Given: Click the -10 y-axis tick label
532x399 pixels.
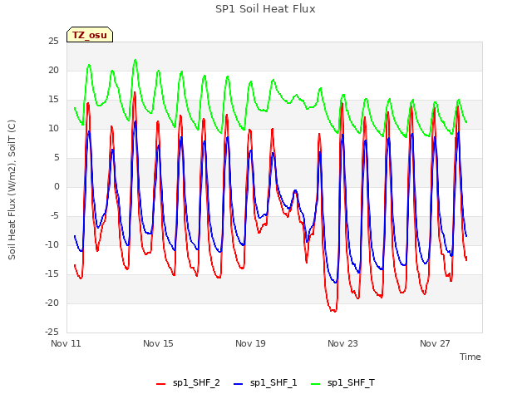Looking at the screenshot, I should 52,245.
